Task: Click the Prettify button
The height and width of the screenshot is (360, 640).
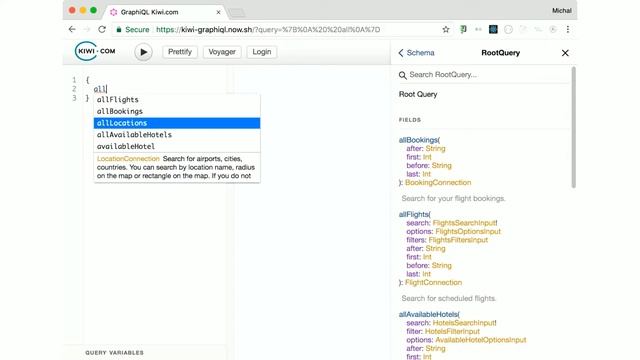Action: (x=180, y=52)
